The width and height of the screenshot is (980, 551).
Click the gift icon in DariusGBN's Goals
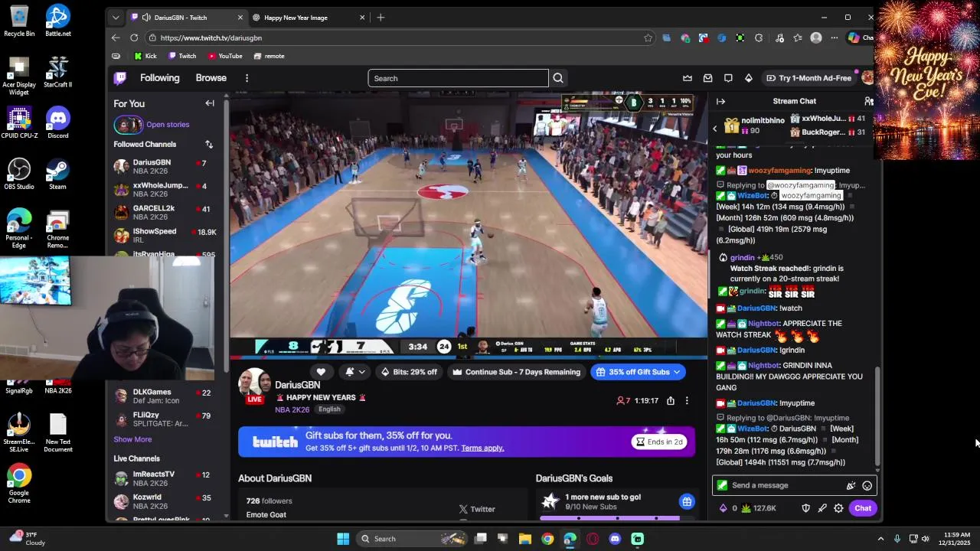point(687,502)
